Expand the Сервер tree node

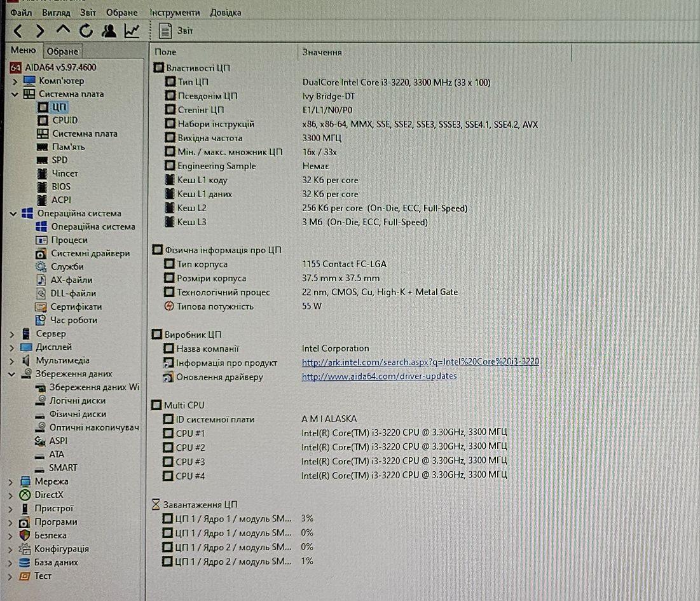pyautogui.click(x=12, y=334)
